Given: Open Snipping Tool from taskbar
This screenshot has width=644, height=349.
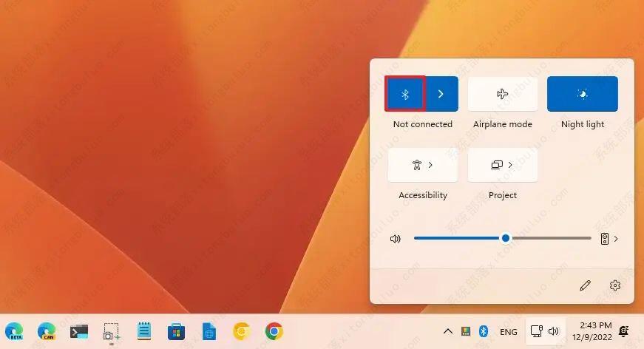Looking at the screenshot, I should tap(112, 332).
